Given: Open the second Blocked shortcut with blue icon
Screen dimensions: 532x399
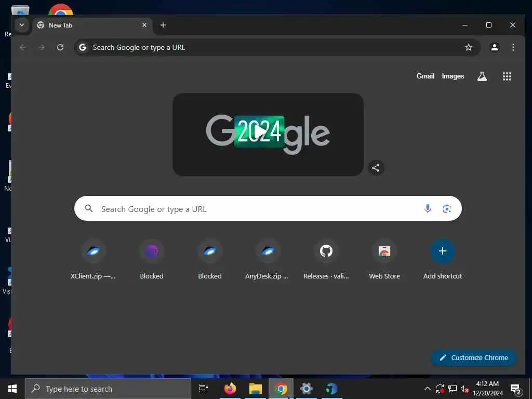Looking at the screenshot, I should pos(210,260).
